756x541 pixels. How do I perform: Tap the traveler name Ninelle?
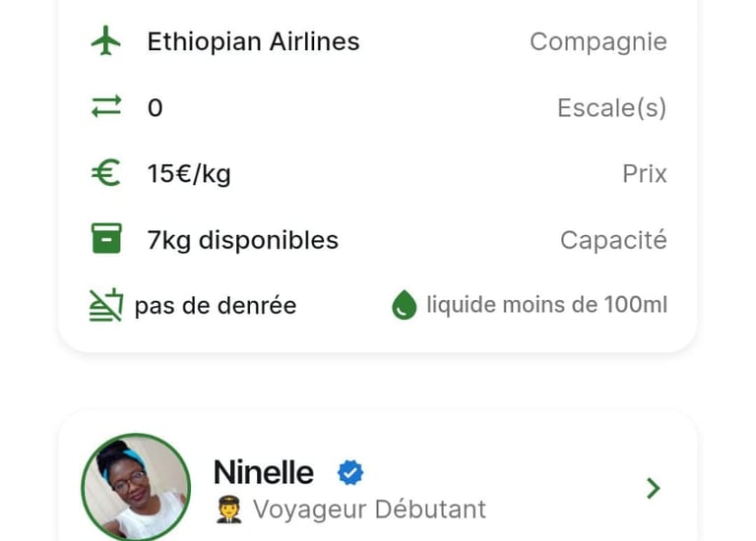(x=263, y=473)
